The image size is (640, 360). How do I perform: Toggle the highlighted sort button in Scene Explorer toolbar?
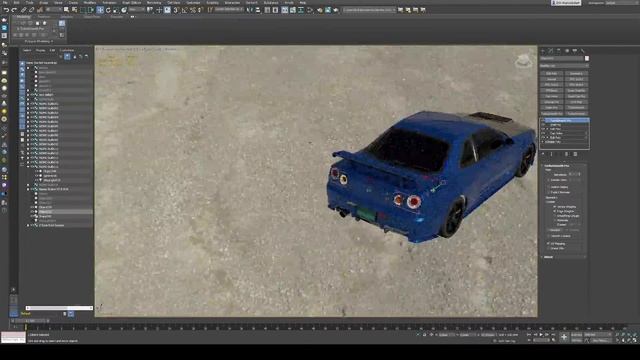(67, 57)
